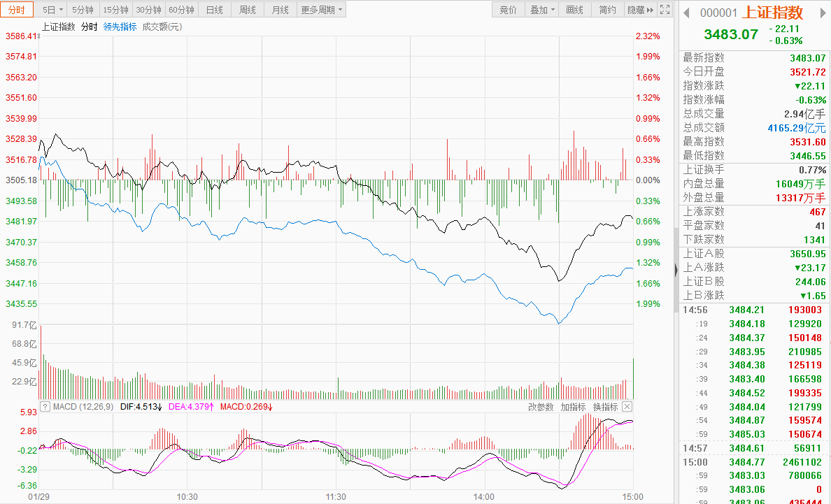Click the 内盘总量 value 16049万手
The height and width of the screenshot is (504, 831).
(x=800, y=184)
